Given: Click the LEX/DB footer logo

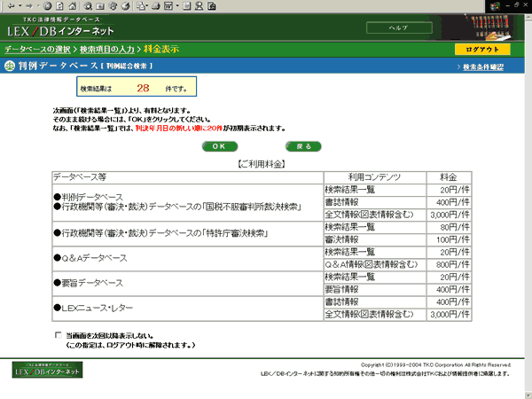Looking at the screenshot, I should [47, 370].
